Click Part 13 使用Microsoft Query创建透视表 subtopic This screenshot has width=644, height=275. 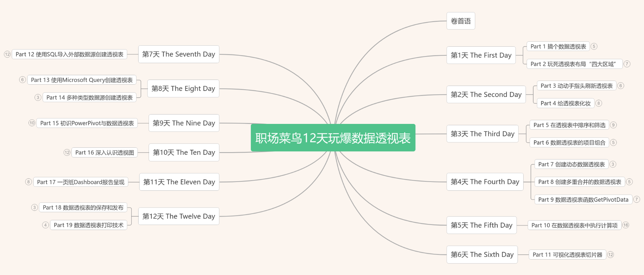[82, 80]
